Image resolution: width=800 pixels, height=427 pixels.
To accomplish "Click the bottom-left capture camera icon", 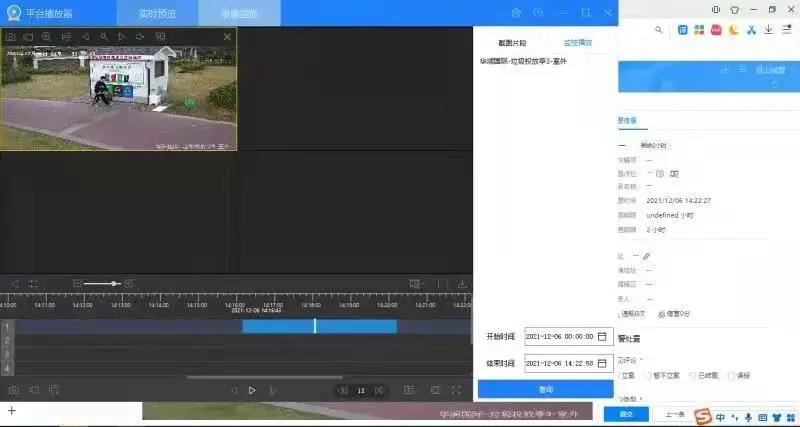I will [x=14, y=390].
